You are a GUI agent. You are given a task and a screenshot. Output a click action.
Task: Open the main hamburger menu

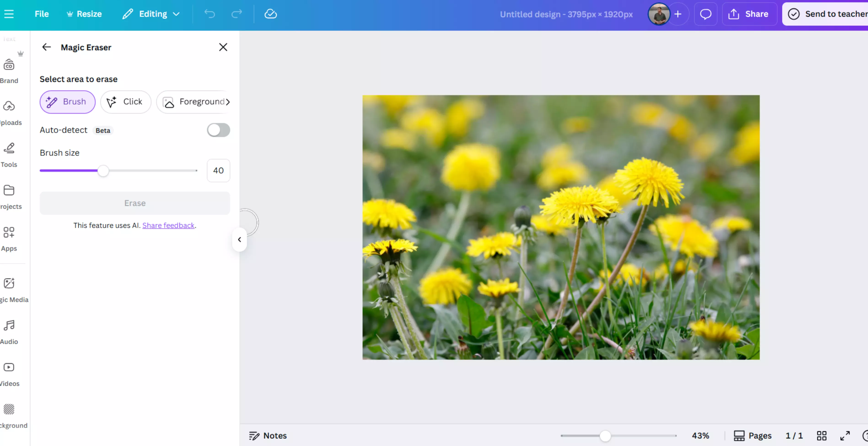pos(9,14)
